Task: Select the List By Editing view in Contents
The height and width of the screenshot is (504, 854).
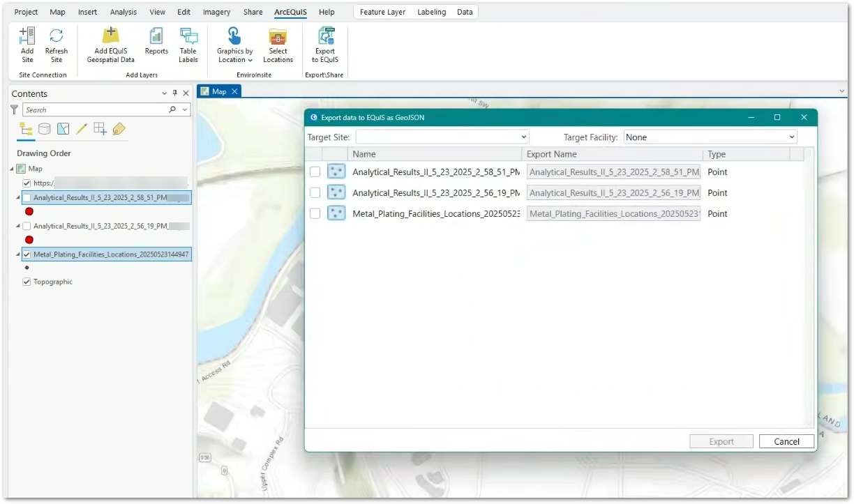Action: pos(82,129)
